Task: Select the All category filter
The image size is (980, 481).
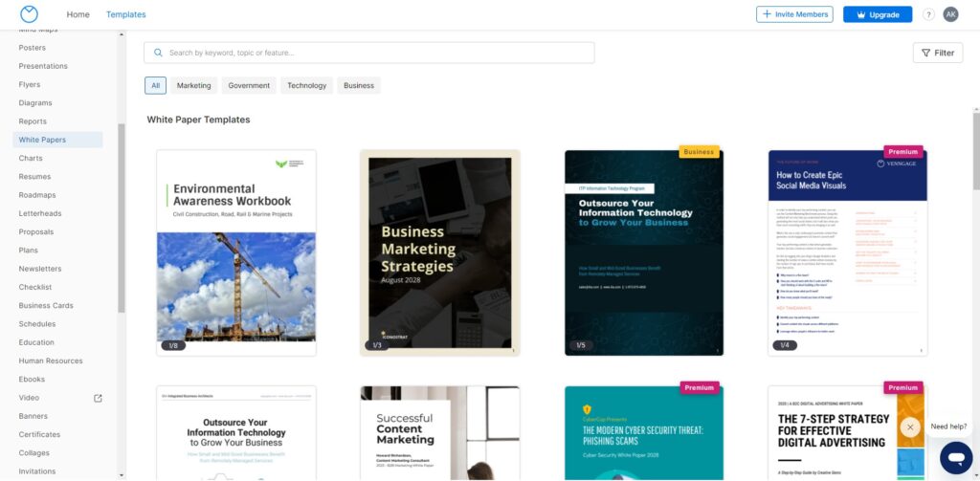Action: [x=156, y=85]
